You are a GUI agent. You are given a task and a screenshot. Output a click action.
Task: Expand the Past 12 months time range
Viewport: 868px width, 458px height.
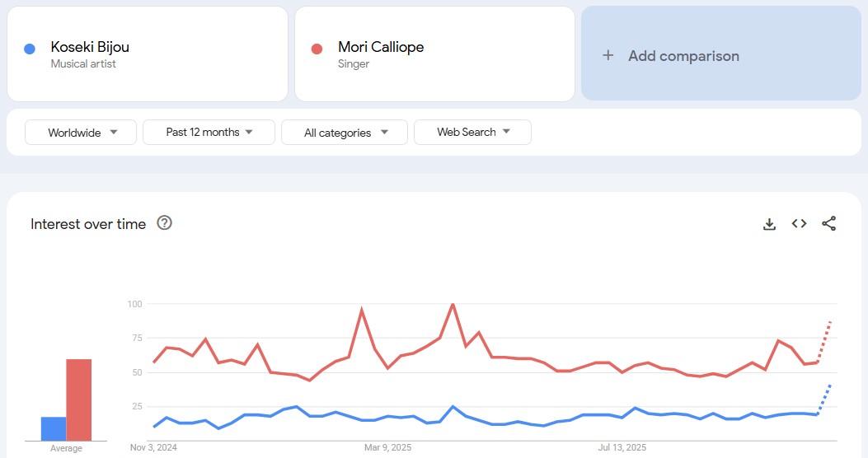(209, 133)
